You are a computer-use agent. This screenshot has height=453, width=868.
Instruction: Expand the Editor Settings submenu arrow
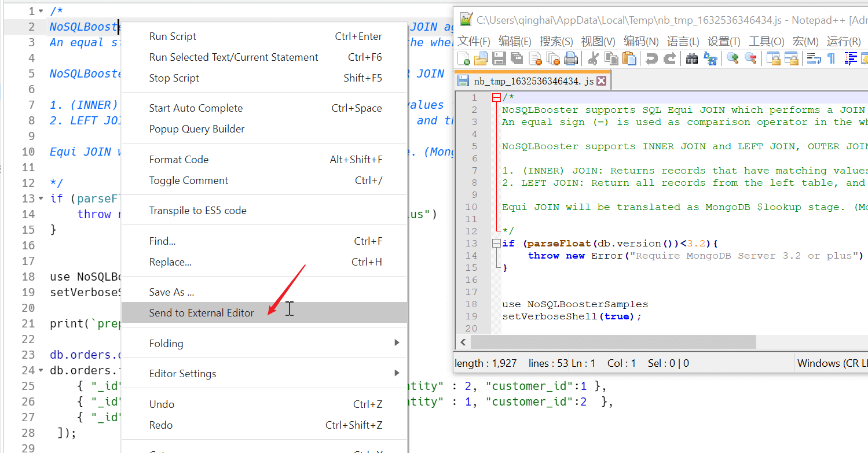point(397,373)
